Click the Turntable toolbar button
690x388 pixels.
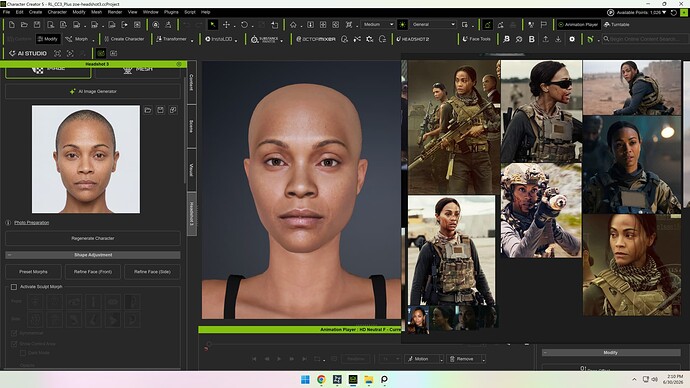coord(617,25)
